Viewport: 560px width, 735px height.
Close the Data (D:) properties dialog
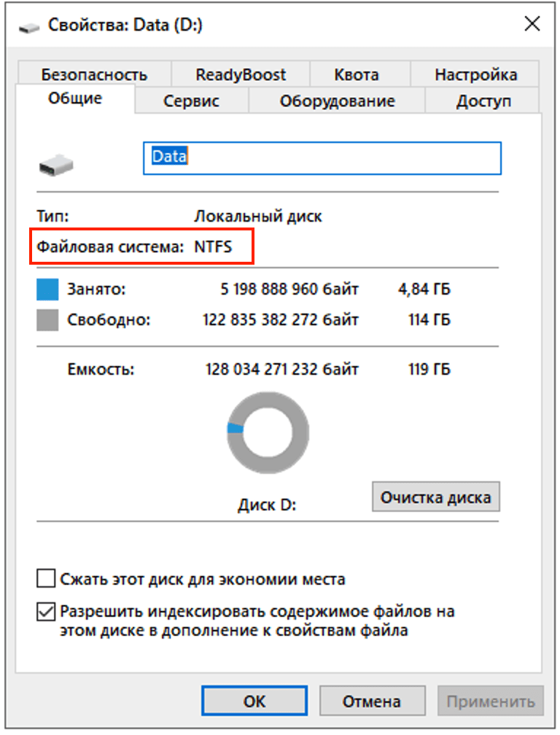[x=532, y=23]
